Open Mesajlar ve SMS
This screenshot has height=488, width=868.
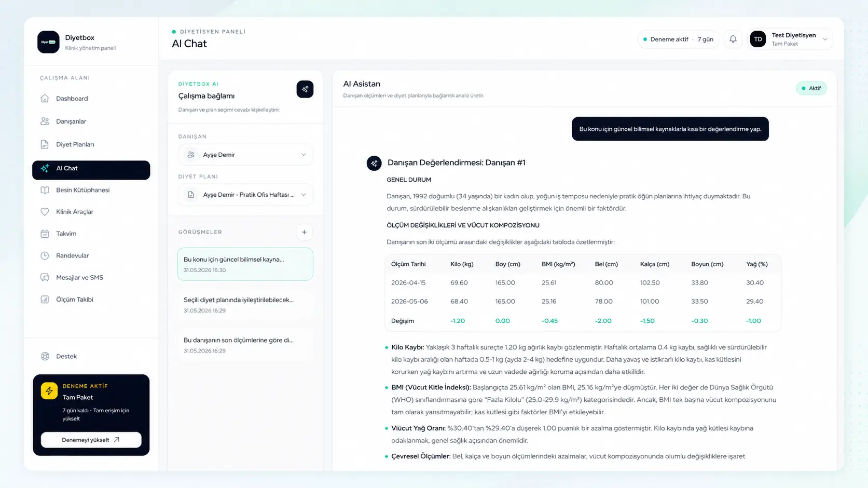tap(91, 277)
